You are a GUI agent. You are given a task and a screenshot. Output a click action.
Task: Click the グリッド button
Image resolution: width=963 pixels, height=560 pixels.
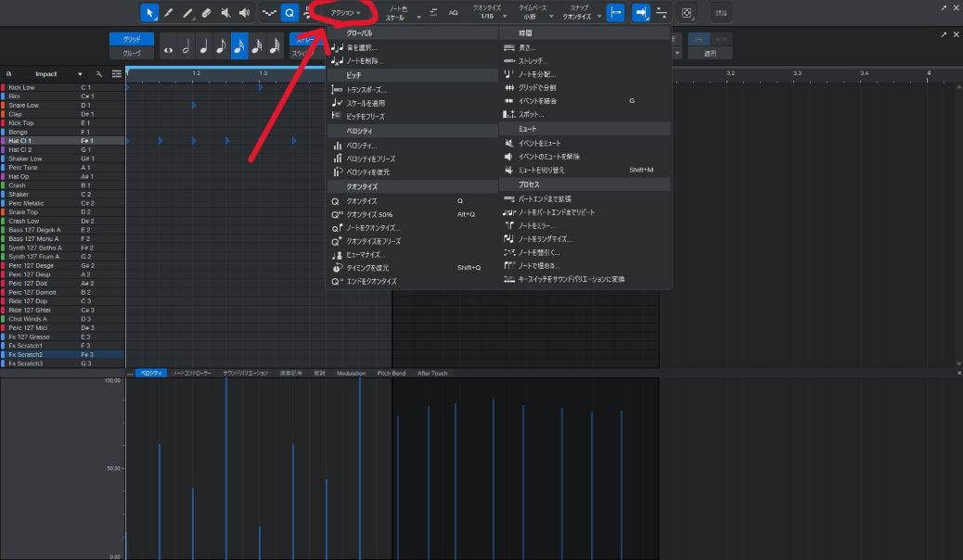pos(132,39)
